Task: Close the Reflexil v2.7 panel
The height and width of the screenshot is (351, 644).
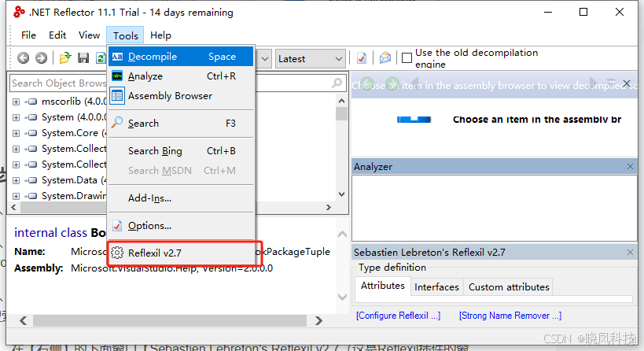Action: pyautogui.click(x=630, y=252)
